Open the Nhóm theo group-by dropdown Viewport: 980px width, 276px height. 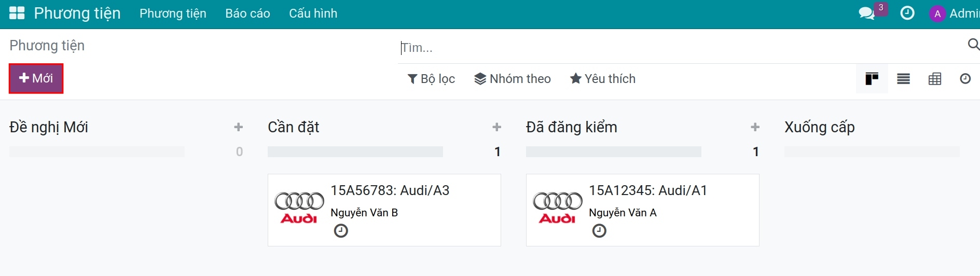point(513,79)
